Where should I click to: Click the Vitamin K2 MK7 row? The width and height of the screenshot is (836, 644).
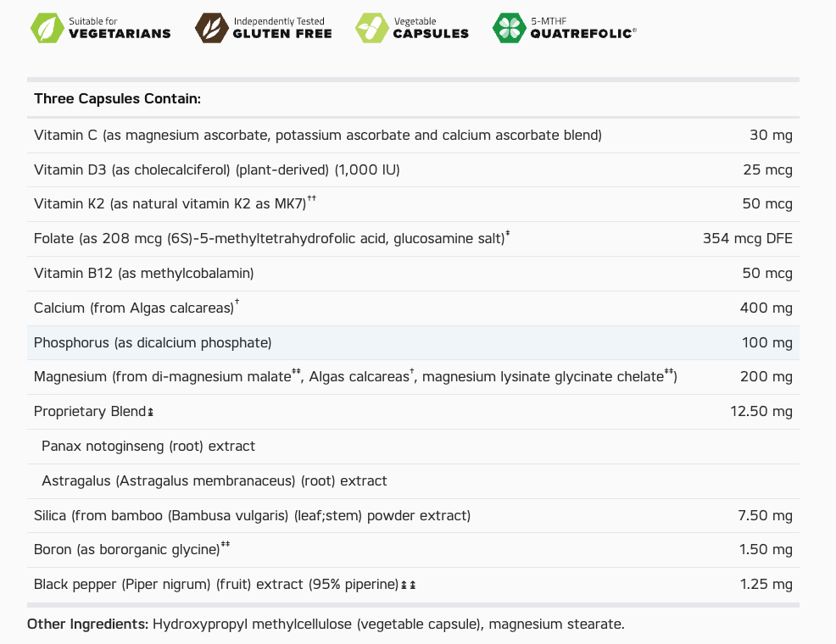(175, 204)
